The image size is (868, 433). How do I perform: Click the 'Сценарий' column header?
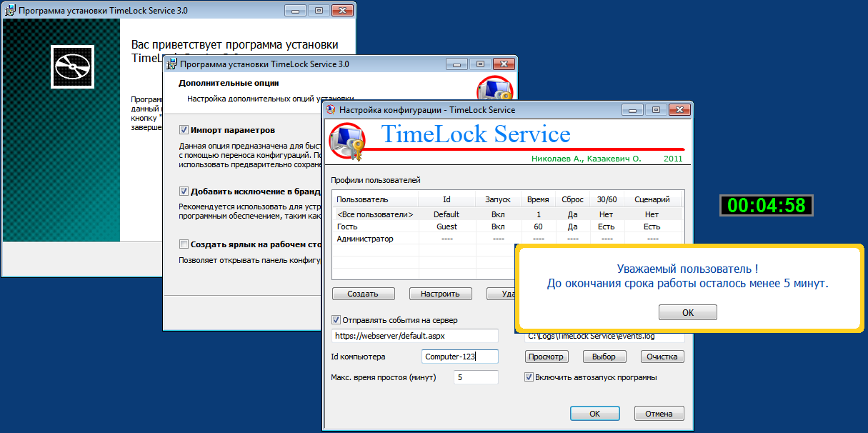coord(652,199)
